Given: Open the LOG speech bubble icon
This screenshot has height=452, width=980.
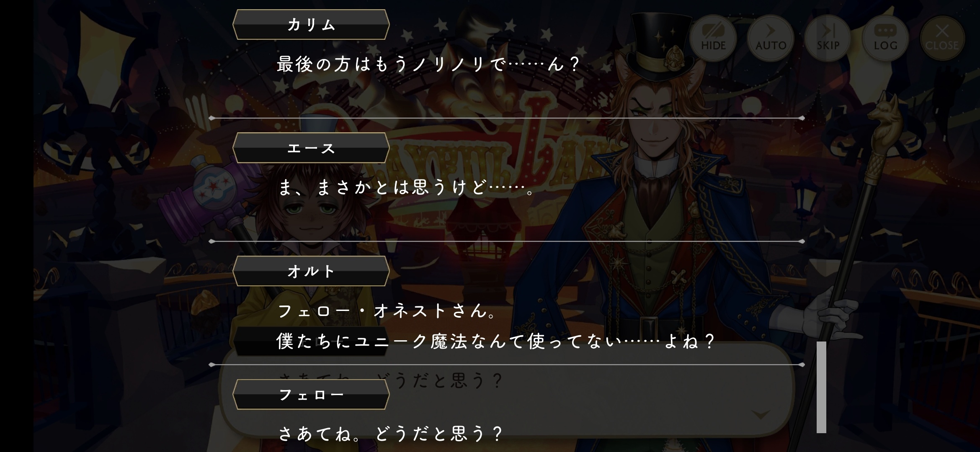Looking at the screenshot, I should click(x=885, y=38).
